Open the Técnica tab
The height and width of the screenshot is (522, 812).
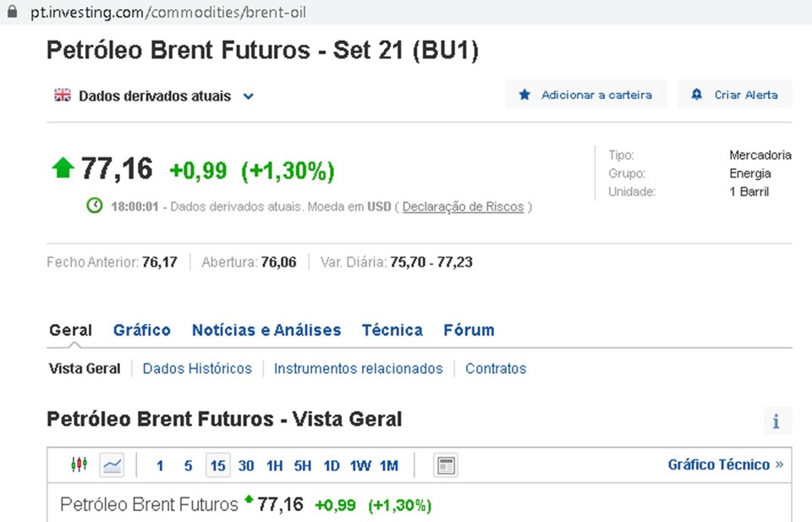click(x=392, y=330)
